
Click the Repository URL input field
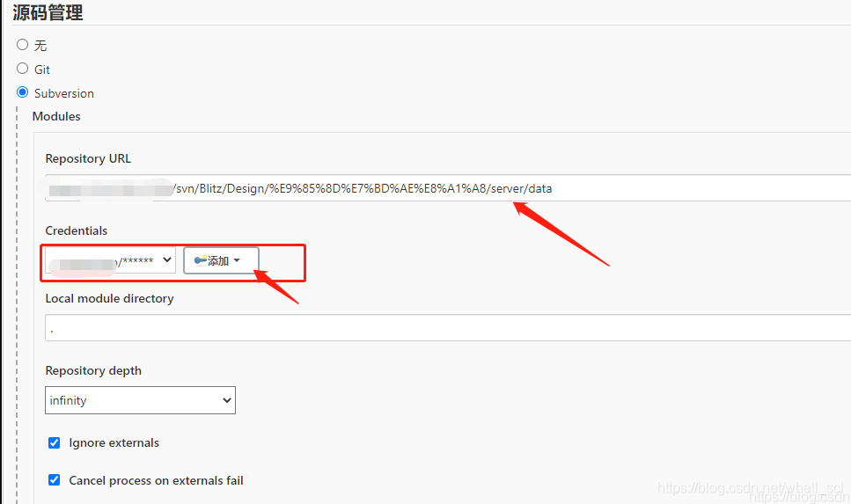pyautogui.click(x=448, y=188)
